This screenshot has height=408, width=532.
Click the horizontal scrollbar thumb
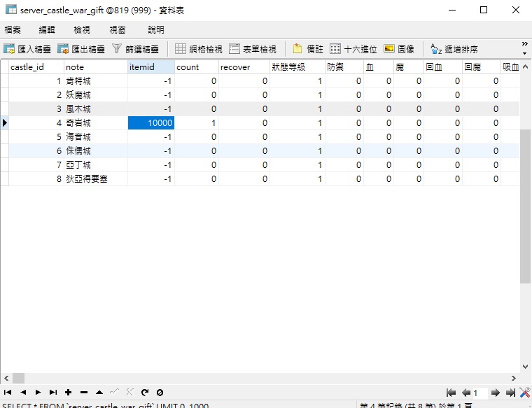pyautogui.click(x=19, y=378)
